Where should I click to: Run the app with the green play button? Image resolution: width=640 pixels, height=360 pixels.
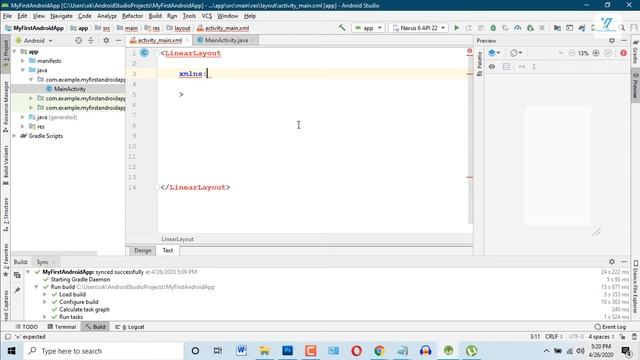(457, 28)
